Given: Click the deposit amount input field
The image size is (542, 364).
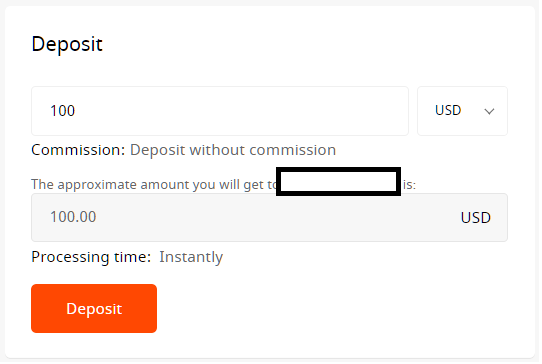Looking at the screenshot, I should (221, 111).
